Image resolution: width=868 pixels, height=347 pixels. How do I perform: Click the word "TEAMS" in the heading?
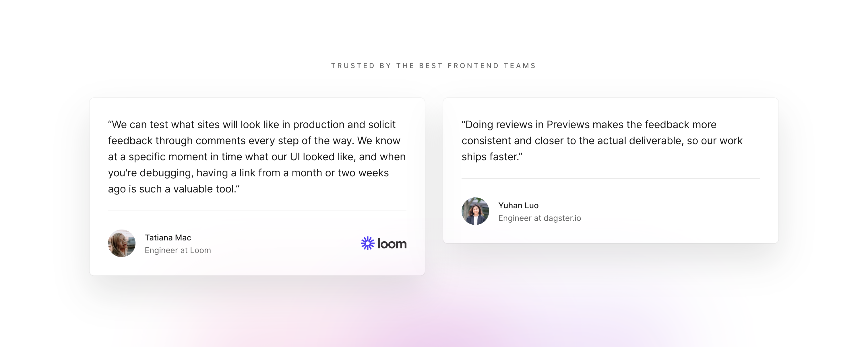coord(520,66)
